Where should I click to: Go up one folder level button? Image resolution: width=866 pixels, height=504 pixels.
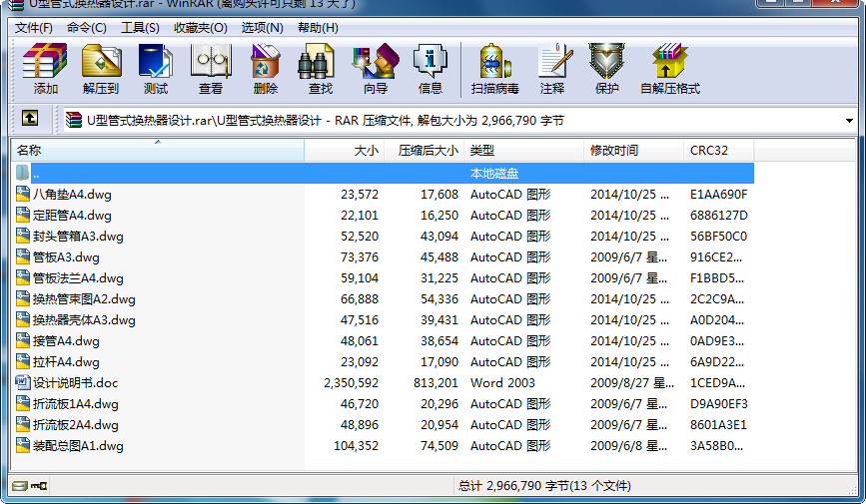click(x=30, y=118)
